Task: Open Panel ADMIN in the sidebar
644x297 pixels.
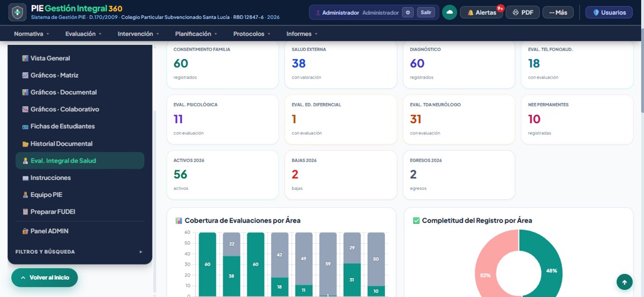Action: 80,231
